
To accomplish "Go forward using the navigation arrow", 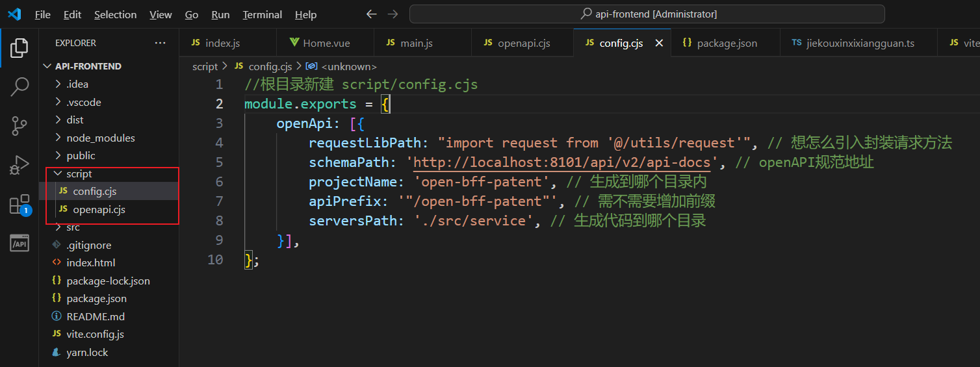I will (393, 14).
